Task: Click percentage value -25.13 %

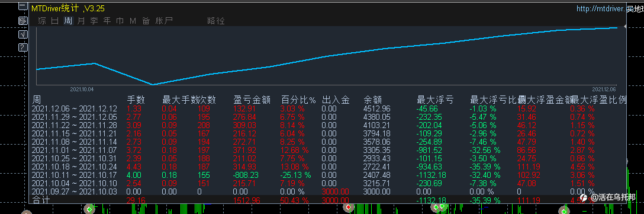Action: 296,175
